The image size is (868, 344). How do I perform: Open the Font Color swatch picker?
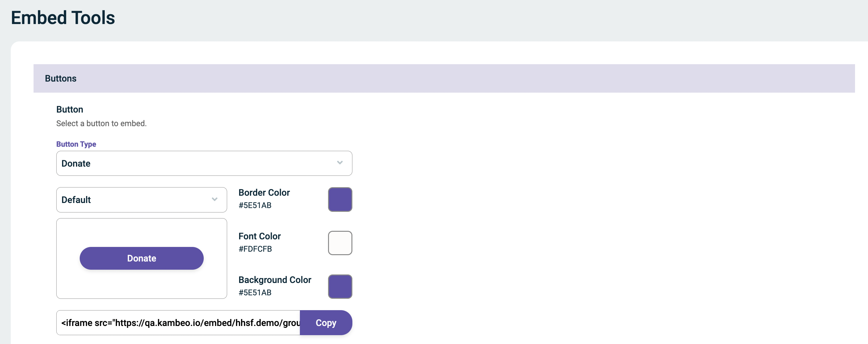pyautogui.click(x=340, y=243)
